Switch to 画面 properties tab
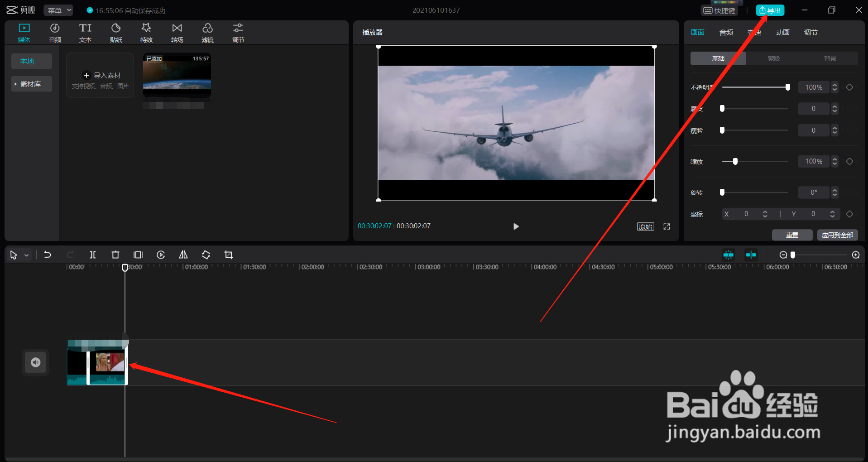868x462 pixels. 698,33
